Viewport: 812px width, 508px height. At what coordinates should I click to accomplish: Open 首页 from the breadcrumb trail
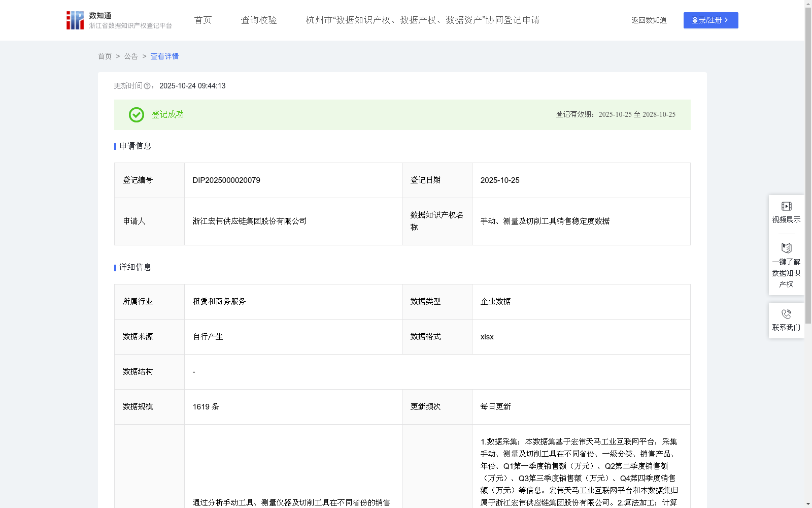105,56
